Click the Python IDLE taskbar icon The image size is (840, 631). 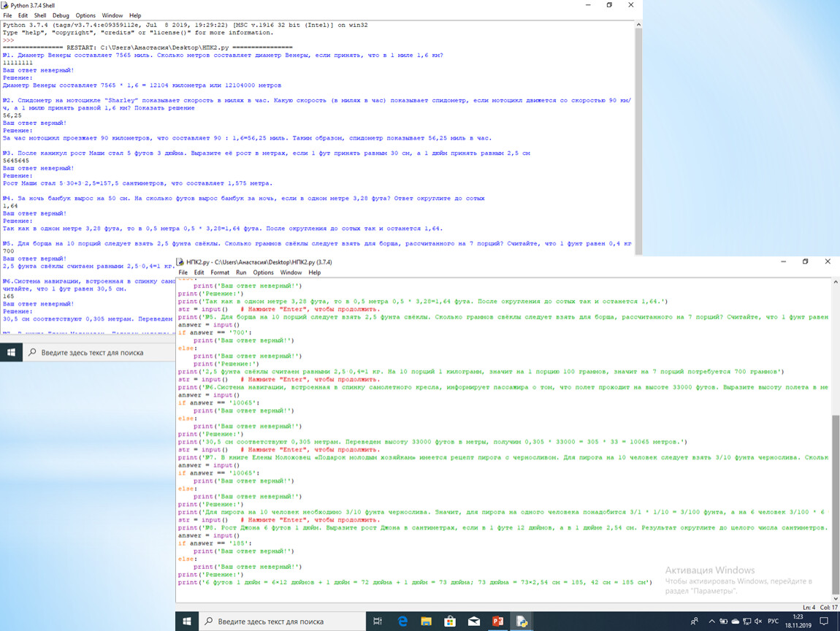522,622
